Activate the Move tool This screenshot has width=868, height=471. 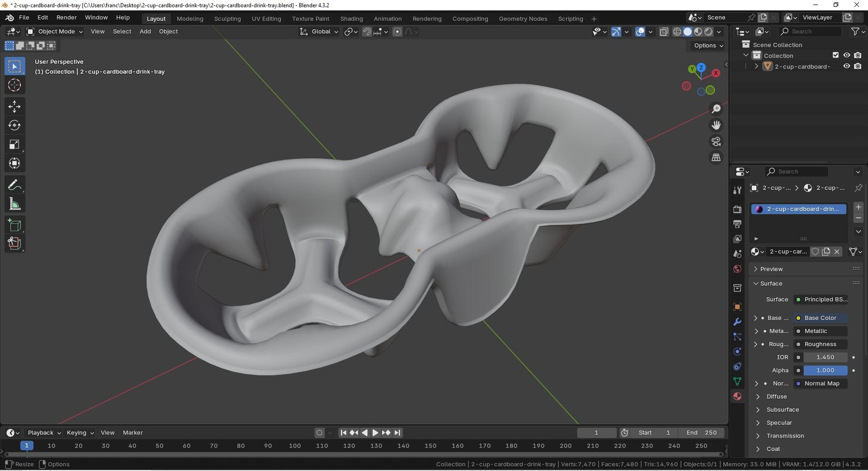[x=14, y=107]
